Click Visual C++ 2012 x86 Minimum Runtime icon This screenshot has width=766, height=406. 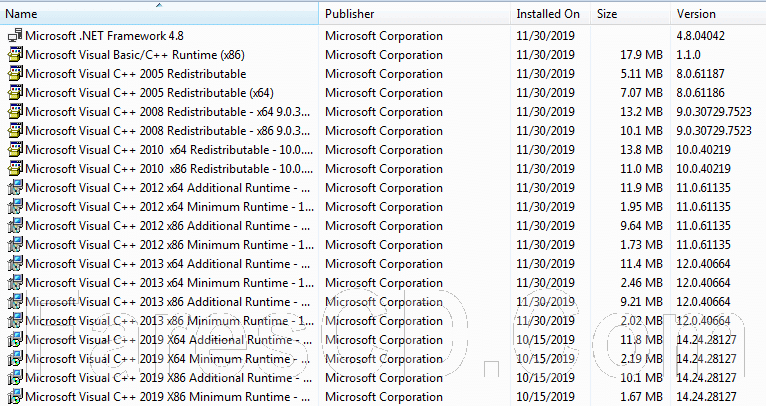(x=15, y=245)
